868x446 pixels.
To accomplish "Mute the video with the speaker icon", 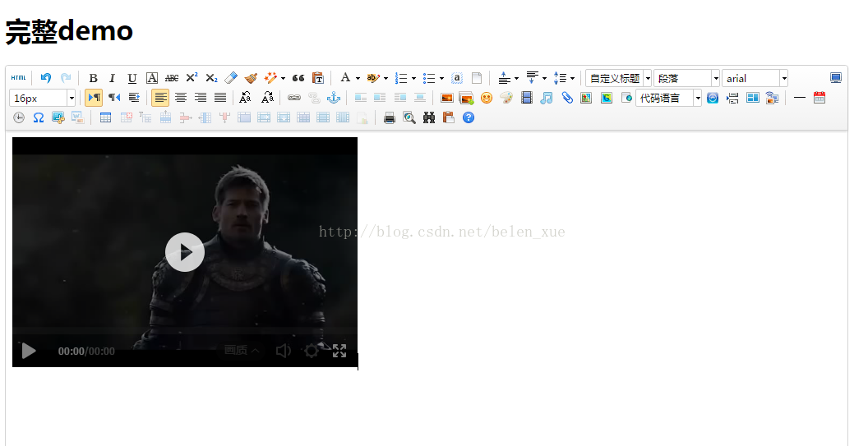I will pos(283,350).
